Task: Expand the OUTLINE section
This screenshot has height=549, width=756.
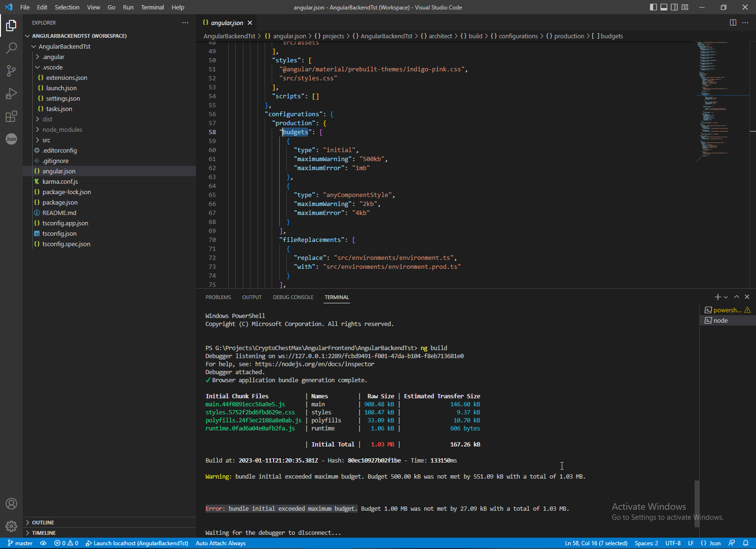Action: 43,523
